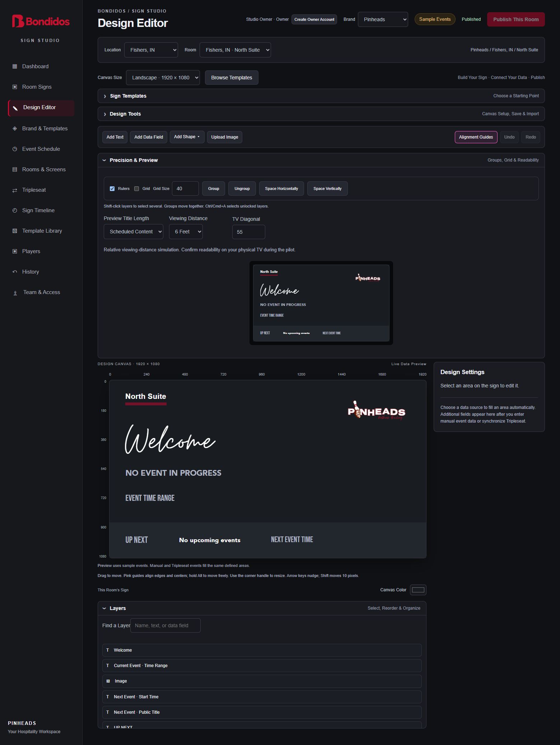The image size is (560, 745).
Task: Click the Template Library hatched icon
Action: 15,231
